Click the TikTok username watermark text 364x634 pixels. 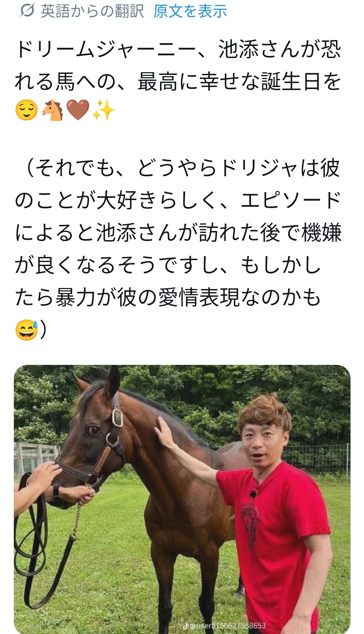[228, 626]
